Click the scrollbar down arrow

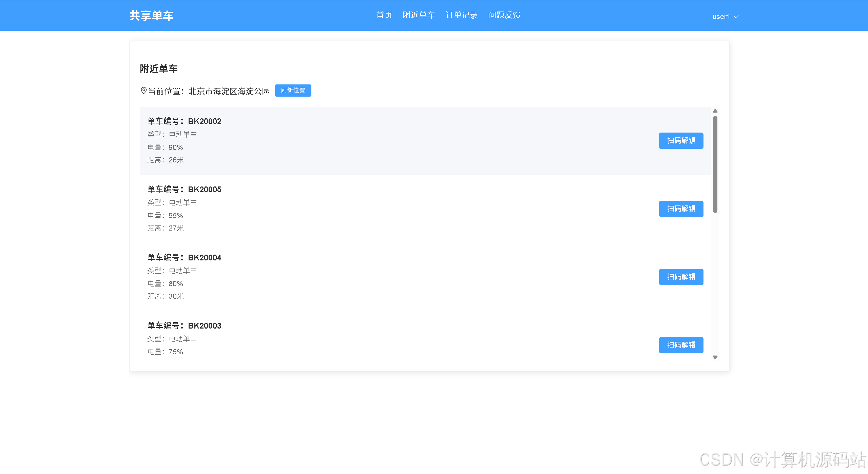click(715, 357)
